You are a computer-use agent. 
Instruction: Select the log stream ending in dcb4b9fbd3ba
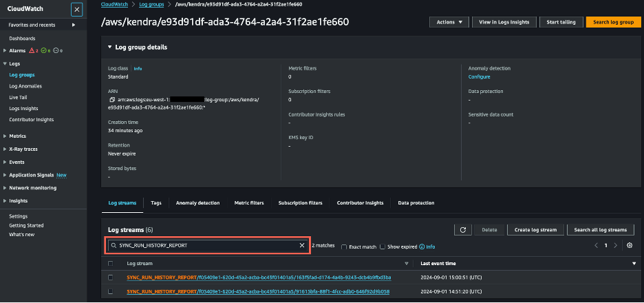click(110, 278)
